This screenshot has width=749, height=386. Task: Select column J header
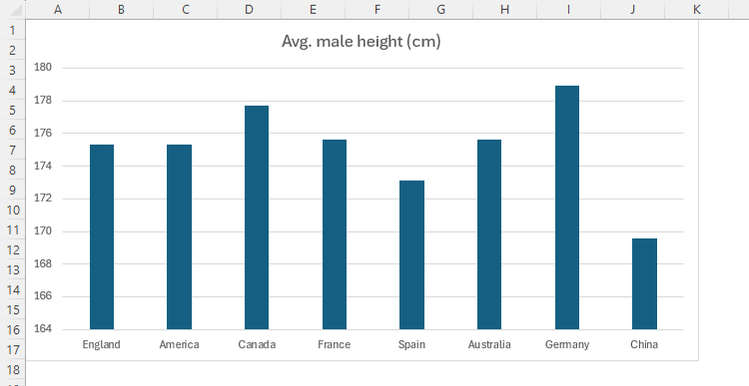(633, 10)
